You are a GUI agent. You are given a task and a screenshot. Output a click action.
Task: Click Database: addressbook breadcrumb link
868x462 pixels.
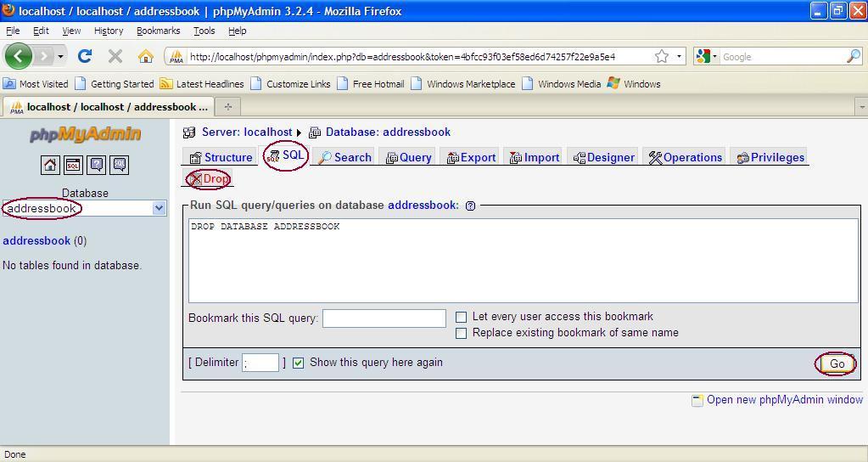(388, 132)
